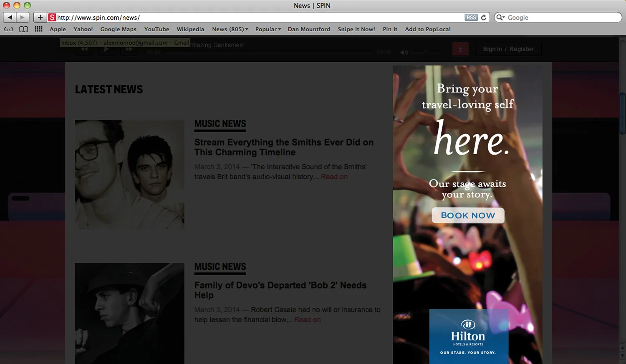Reload the page with the refresh icon

(x=484, y=18)
